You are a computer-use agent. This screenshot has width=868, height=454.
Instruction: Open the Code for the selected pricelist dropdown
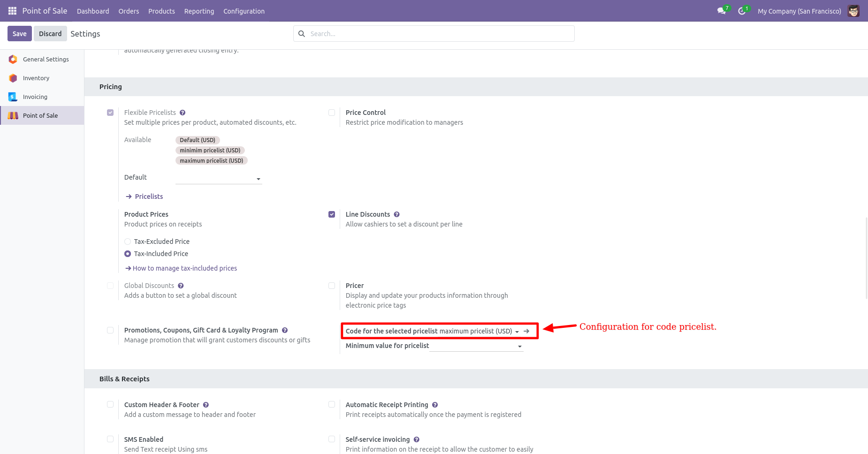click(480, 331)
